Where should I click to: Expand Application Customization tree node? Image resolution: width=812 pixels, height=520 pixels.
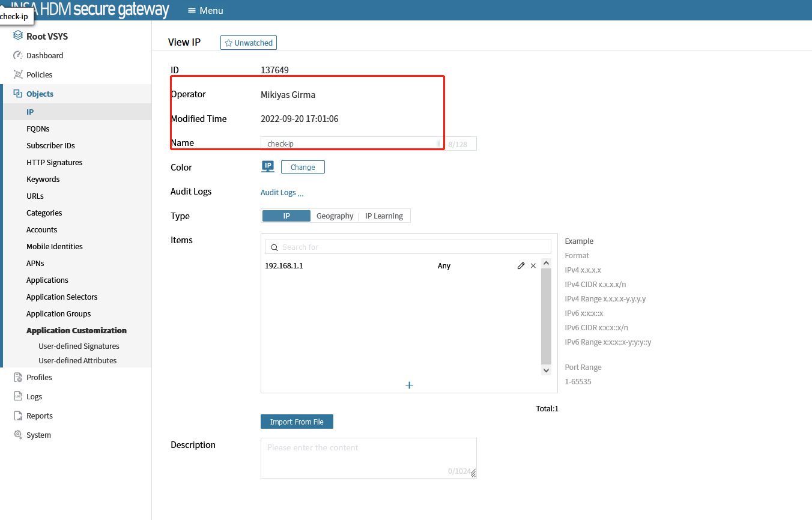click(76, 330)
